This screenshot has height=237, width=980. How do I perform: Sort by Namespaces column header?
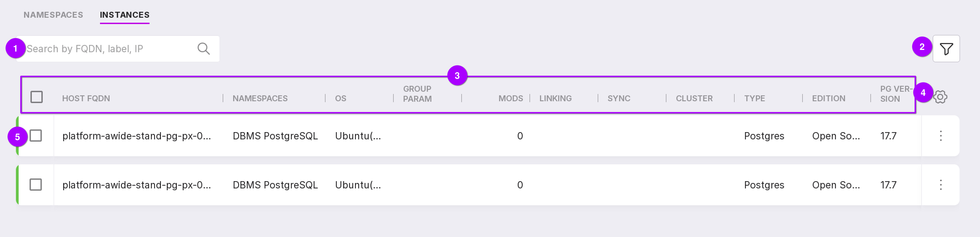pyautogui.click(x=260, y=98)
